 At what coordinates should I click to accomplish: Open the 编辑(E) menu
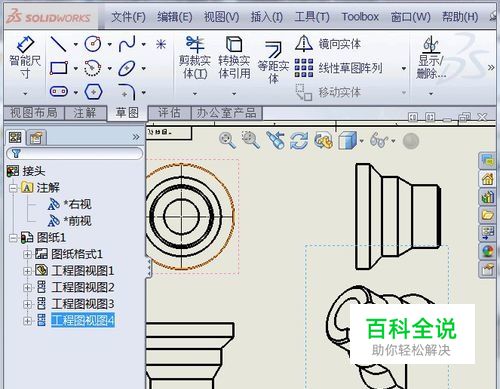pyautogui.click(x=175, y=17)
